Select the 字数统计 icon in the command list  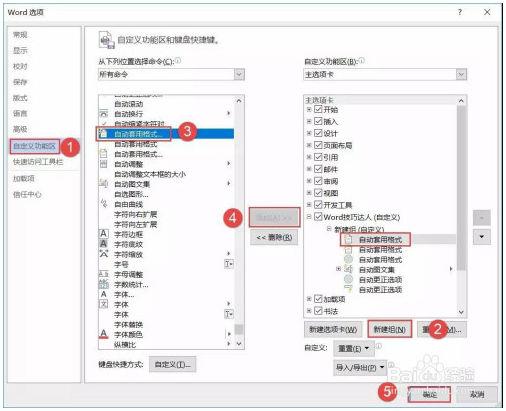[x=104, y=284]
